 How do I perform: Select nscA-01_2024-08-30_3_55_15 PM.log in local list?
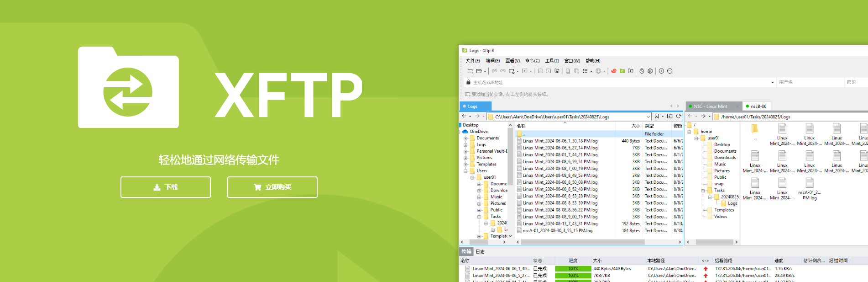(557, 231)
